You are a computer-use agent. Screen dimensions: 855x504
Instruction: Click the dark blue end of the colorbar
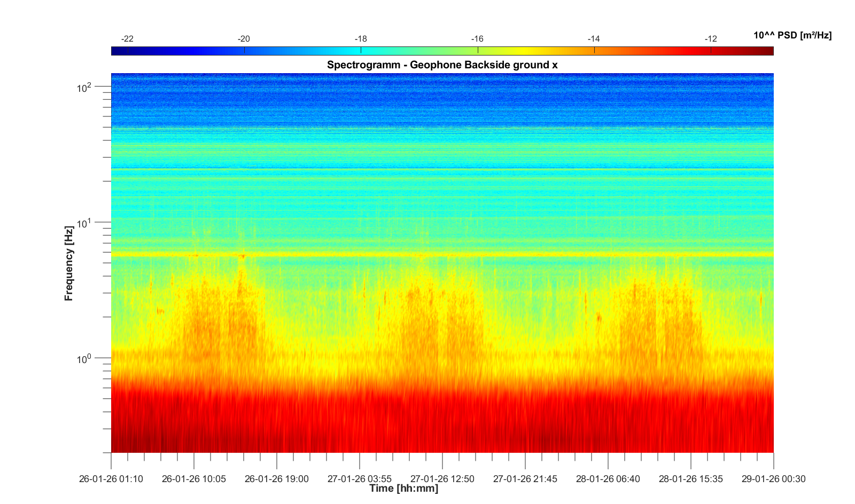coord(118,51)
